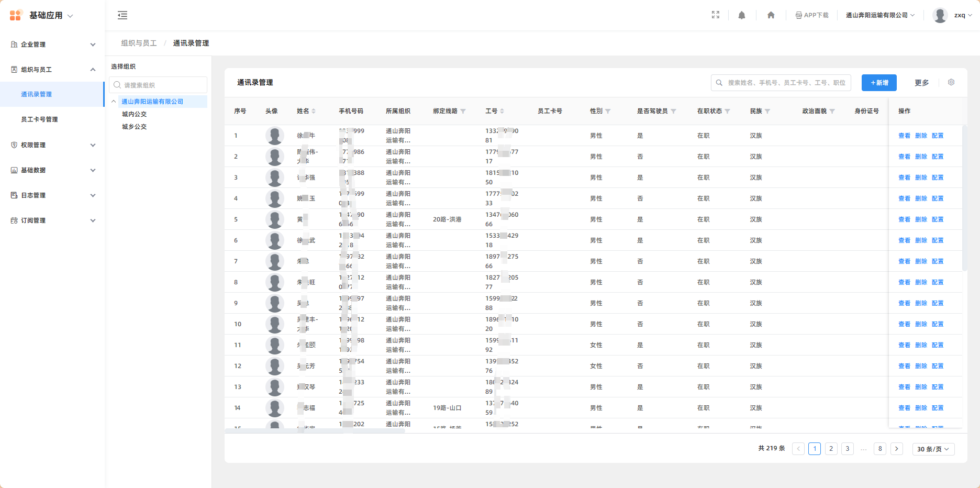This screenshot has width=980, height=488.
Task: Filter by employment status column
Action: pos(727,112)
